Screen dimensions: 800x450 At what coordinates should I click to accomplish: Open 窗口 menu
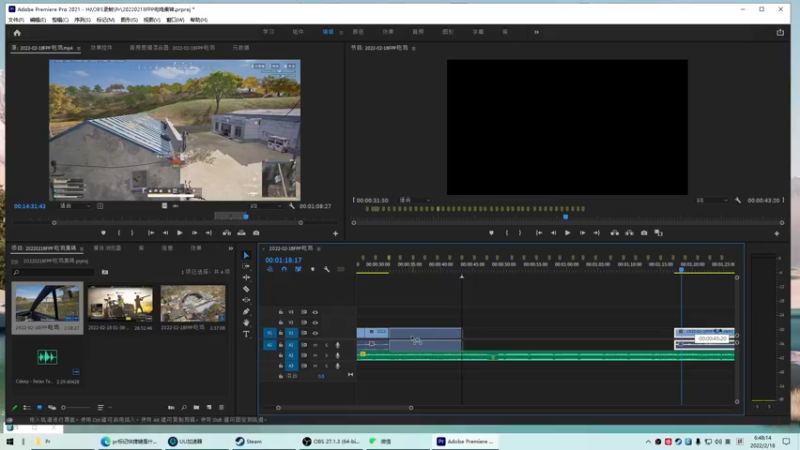175,20
